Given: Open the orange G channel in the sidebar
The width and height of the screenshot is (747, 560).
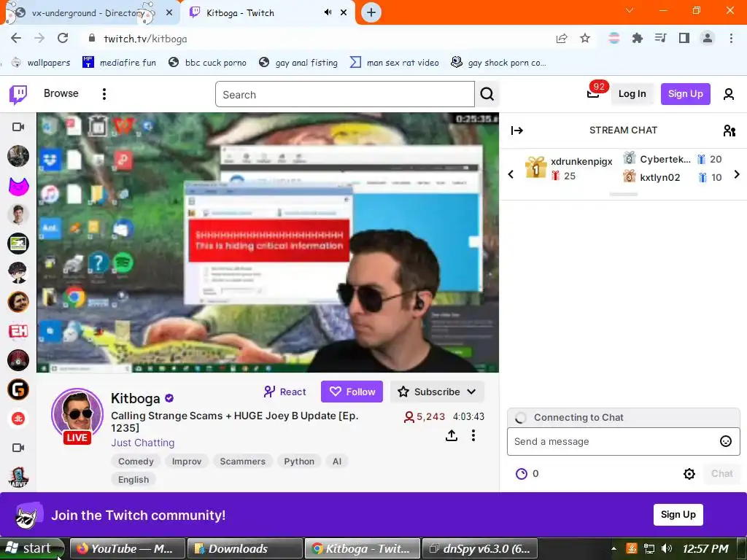Looking at the screenshot, I should pos(18,389).
